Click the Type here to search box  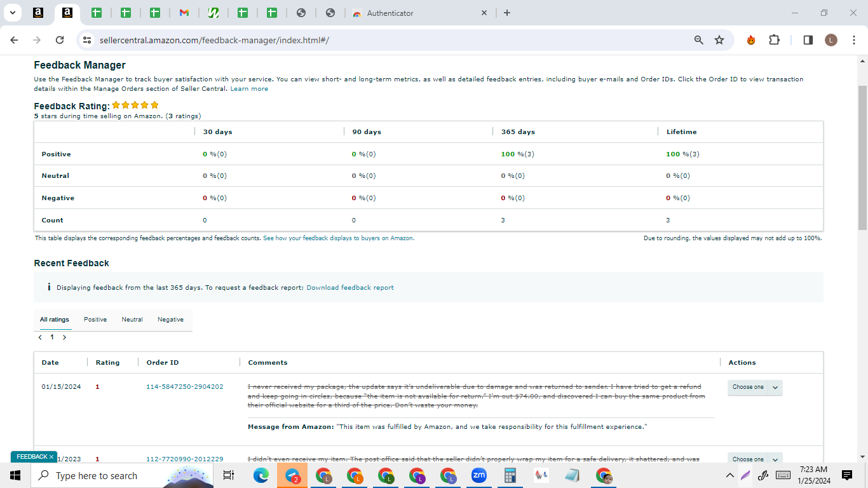pyautogui.click(x=122, y=475)
